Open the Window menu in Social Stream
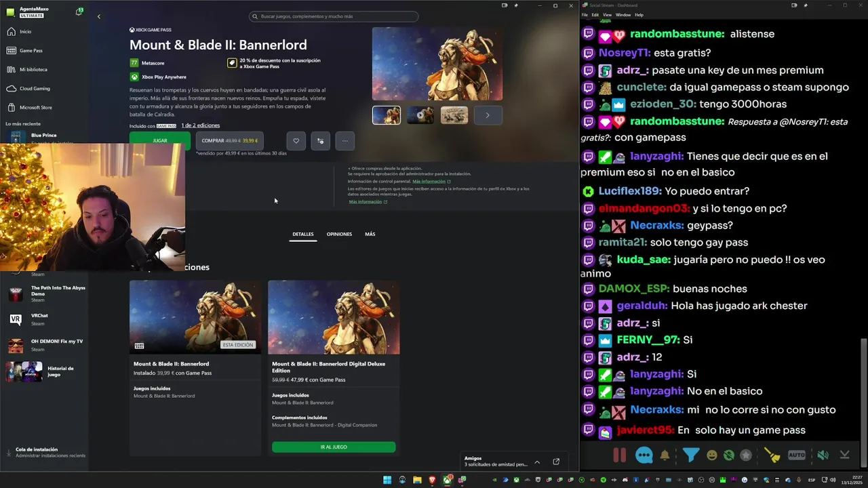The height and width of the screenshot is (488, 868). coord(623,15)
